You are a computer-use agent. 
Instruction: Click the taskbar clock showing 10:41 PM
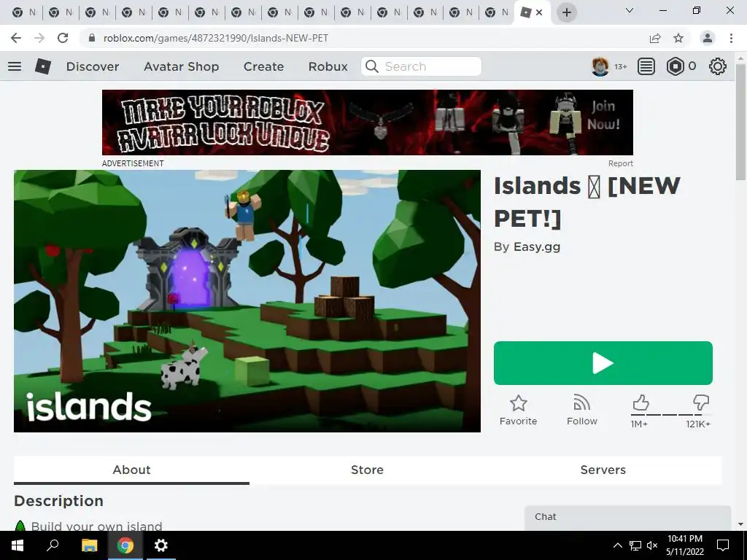[x=684, y=545]
